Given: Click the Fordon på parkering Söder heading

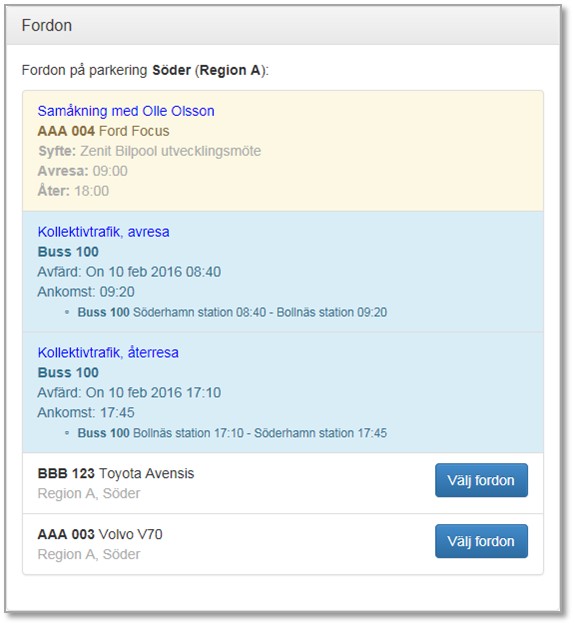Looking at the screenshot, I should (x=145, y=70).
